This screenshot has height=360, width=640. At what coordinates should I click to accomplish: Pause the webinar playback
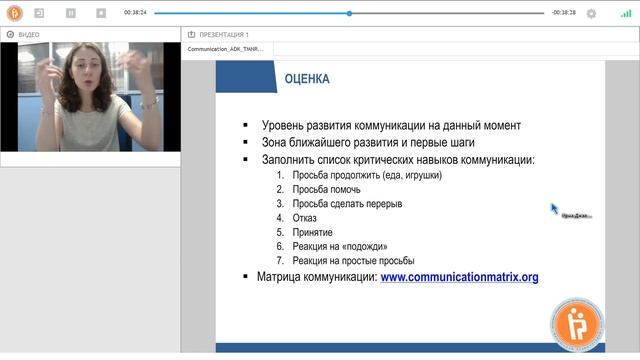[71, 13]
